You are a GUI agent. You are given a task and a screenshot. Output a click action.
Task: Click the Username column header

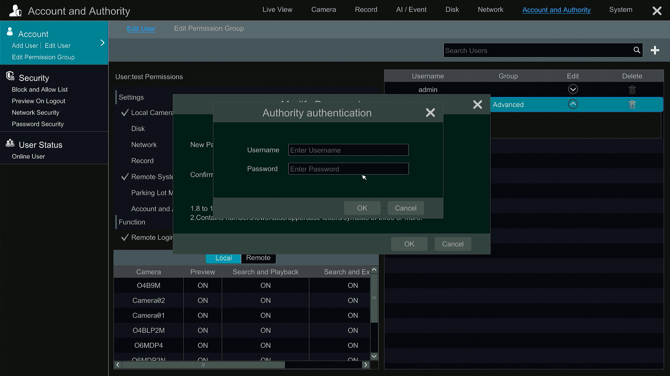coord(428,76)
